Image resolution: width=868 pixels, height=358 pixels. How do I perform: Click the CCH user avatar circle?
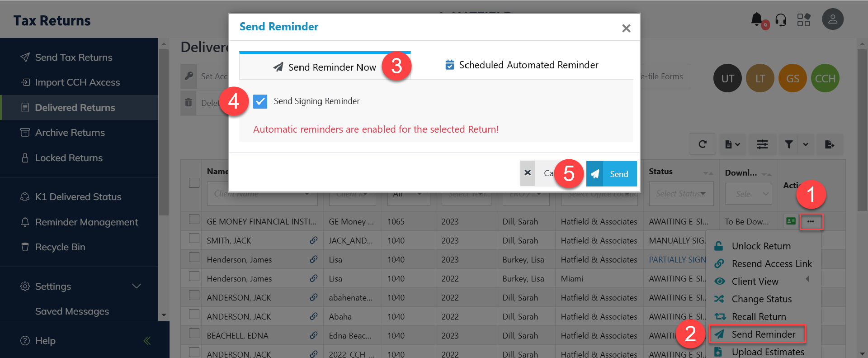tap(825, 79)
